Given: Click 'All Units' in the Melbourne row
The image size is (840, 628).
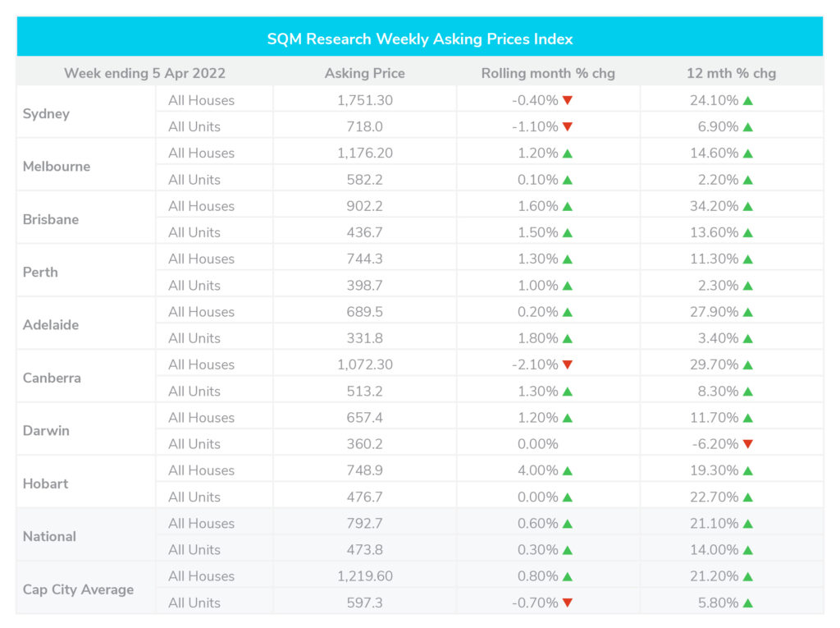Looking at the screenshot, I should (194, 180).
